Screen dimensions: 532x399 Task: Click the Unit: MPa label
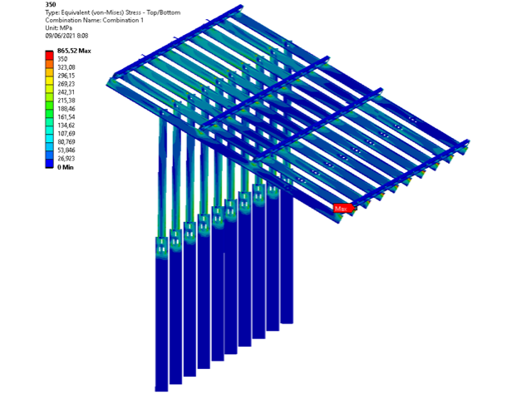59,27
